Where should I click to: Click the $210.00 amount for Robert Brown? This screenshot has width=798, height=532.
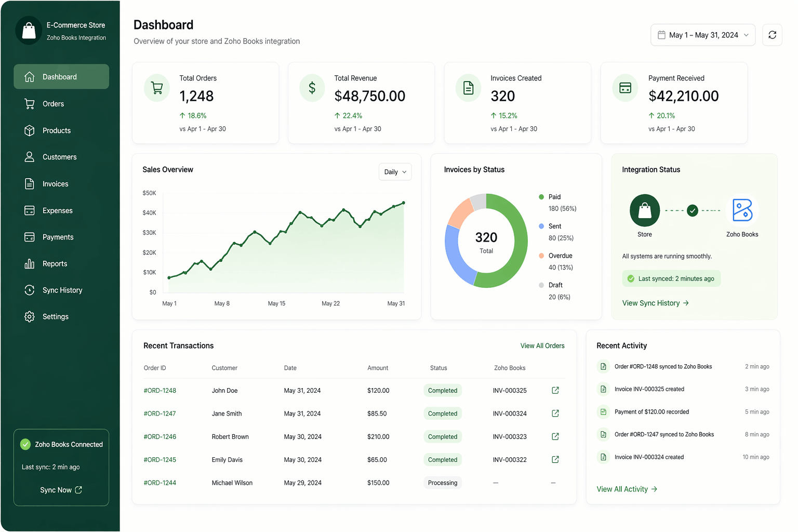coord(378,437)
